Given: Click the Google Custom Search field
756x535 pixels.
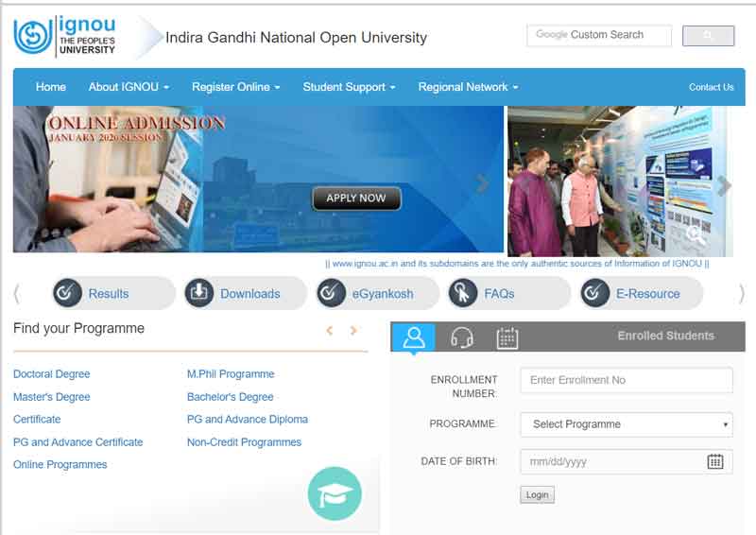Looking at the screenshot, I should [599, 35].
